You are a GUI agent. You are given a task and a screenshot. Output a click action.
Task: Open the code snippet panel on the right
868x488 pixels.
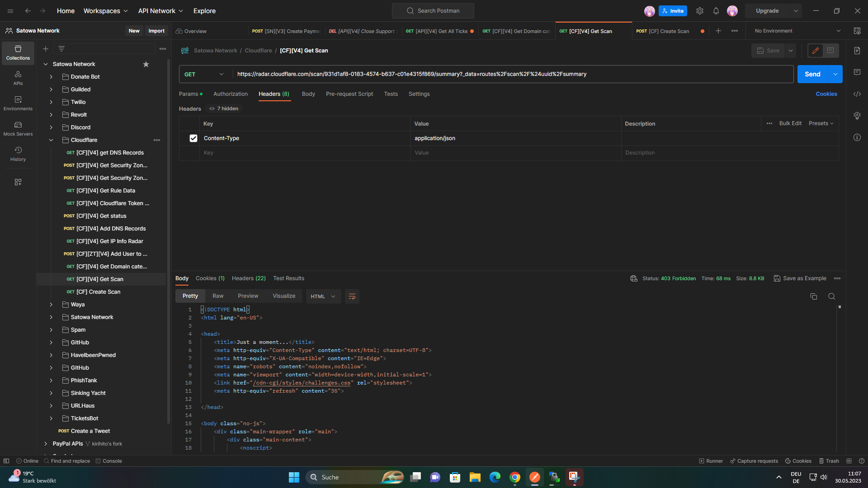[x=857, y=94]
